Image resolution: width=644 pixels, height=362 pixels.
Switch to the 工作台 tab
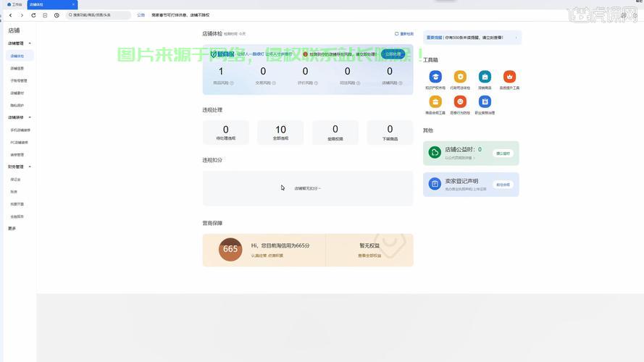(14, 4)
